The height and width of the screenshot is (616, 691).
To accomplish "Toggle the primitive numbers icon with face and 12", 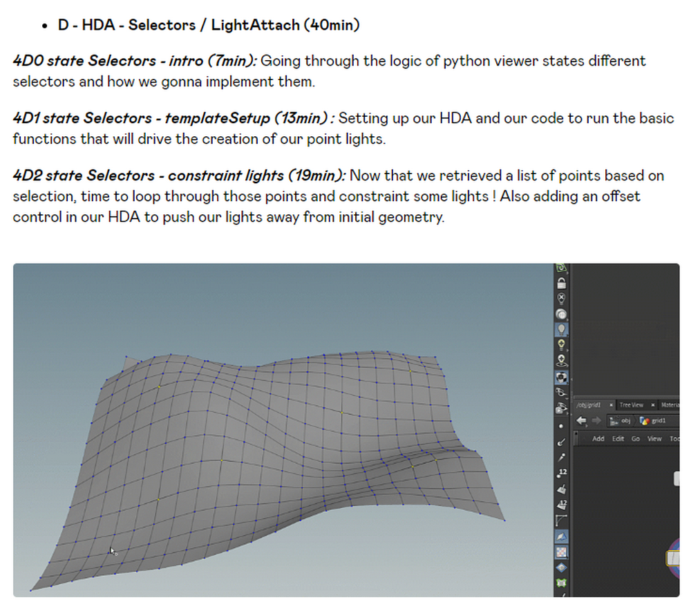I will pyautogui.click(x=562, y=505).
